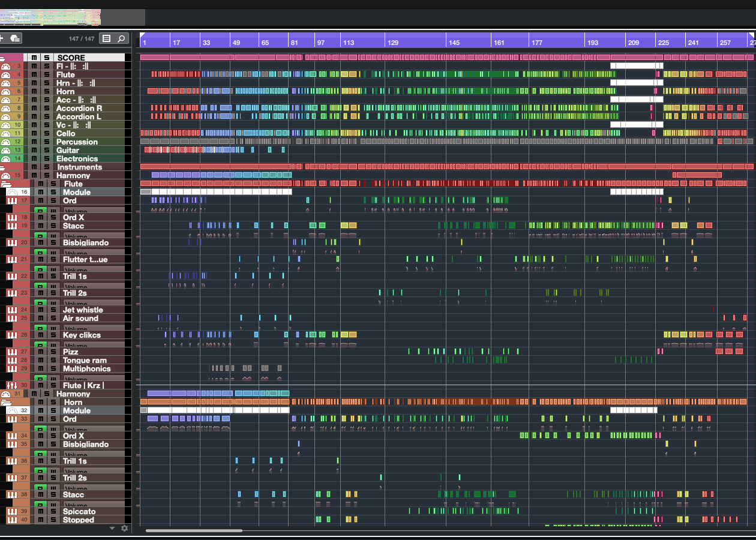This screenshot has width=756, height=540.
Task: Select the 'Accordion R' track name
Action: [79, 109]
